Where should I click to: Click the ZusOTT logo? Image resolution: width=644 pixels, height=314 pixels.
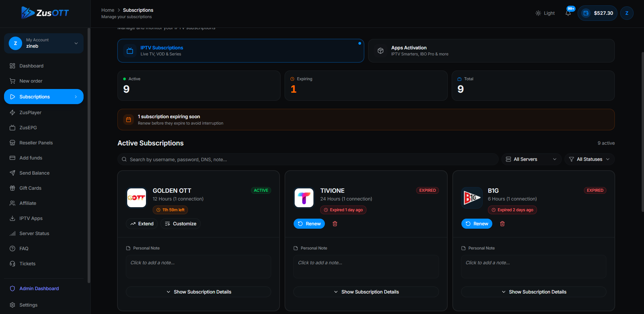(x=45, y=13)
